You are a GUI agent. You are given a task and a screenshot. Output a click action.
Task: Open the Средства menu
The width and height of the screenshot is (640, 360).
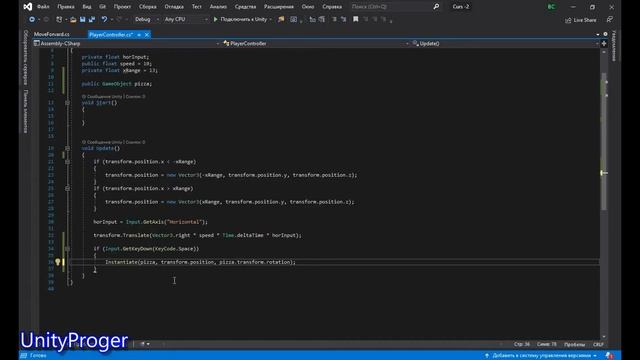coord(245,7)
